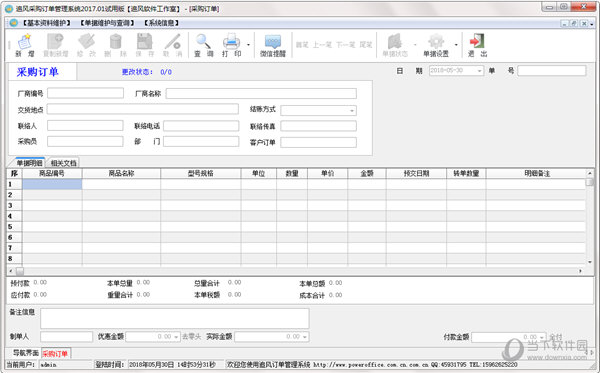
Task: Select row header number 5
Action: coord(14,227)
